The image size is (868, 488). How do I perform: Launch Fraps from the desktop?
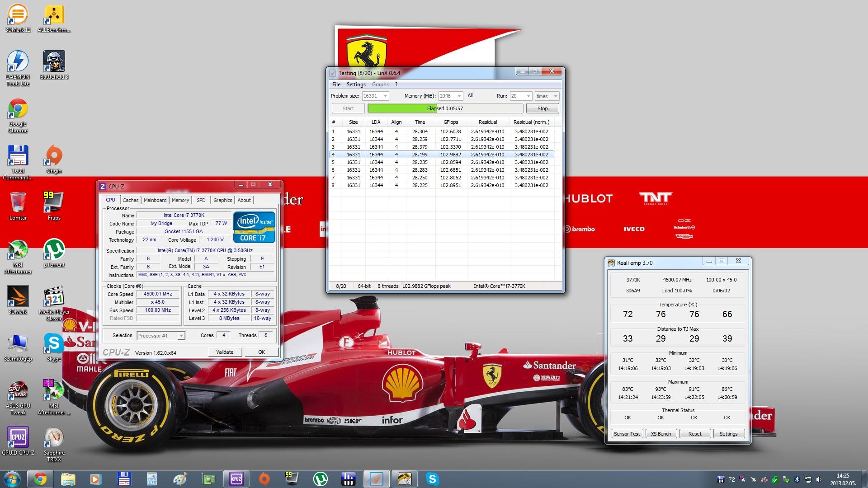(x=54, y=206)
